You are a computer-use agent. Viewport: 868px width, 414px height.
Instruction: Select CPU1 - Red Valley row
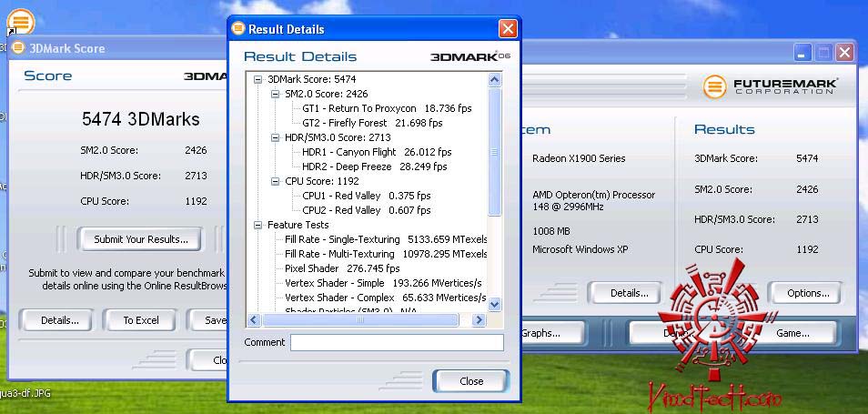[x=366, y=196]
